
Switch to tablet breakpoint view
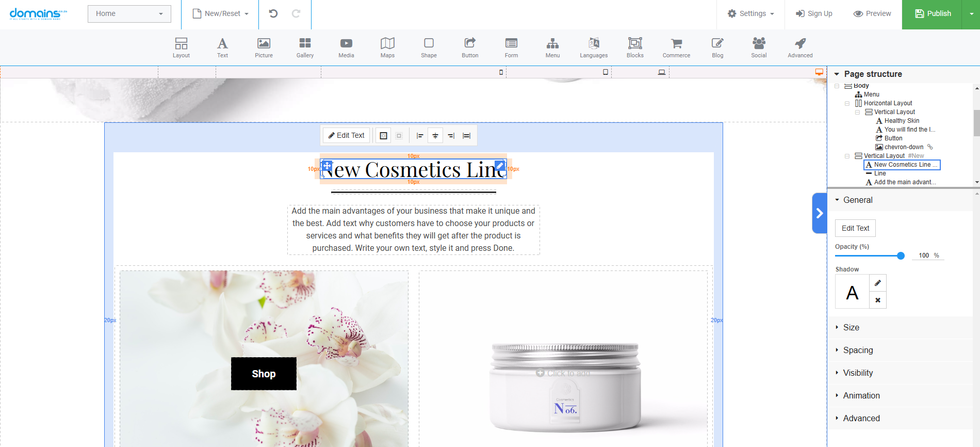606,72
